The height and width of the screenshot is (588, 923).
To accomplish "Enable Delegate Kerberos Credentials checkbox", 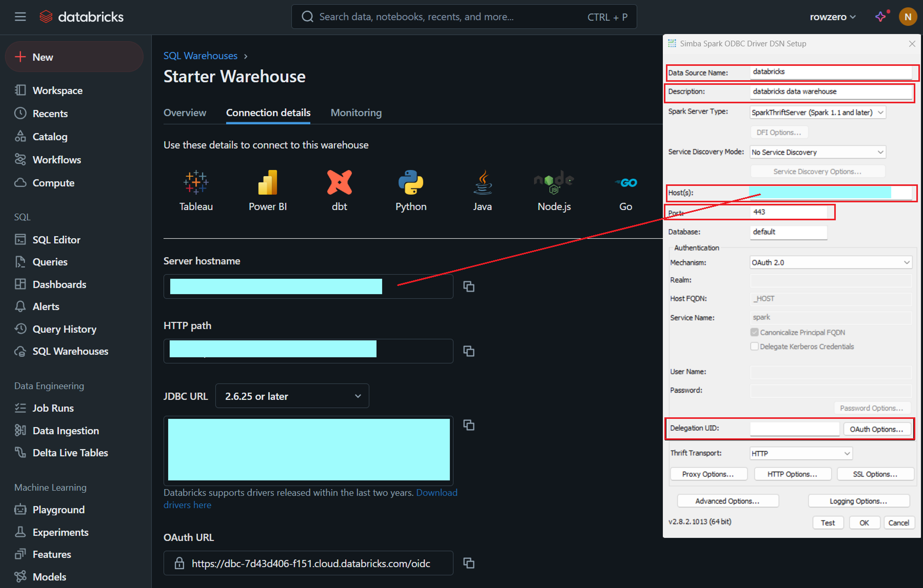I will tap(754, 346).
